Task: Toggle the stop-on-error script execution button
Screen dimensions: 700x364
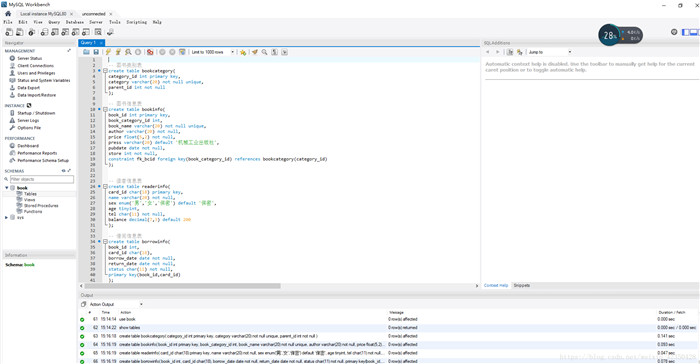Action: [150, 52]
